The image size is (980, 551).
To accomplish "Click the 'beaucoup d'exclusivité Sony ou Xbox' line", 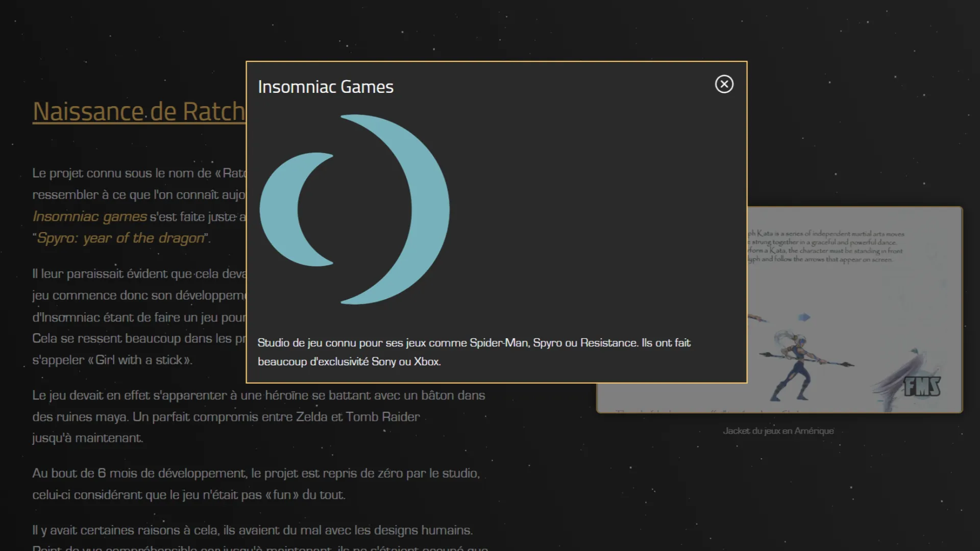I will click(x=349, y=362).
